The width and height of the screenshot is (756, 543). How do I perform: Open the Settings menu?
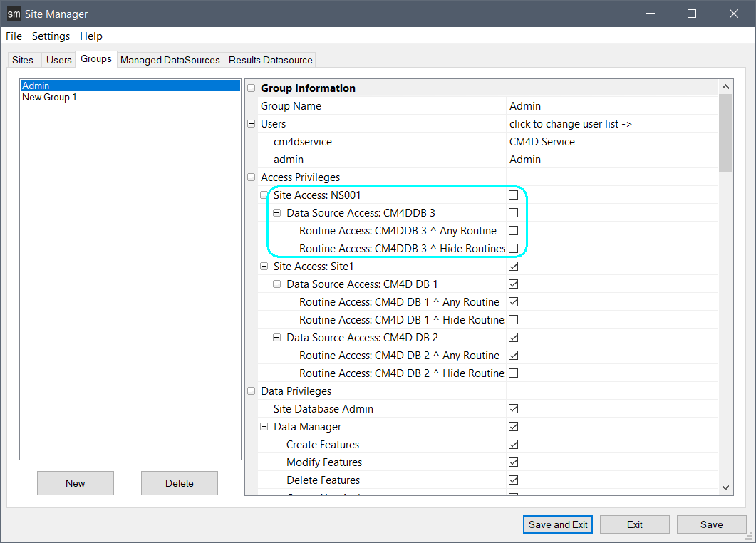pos(51,36)
